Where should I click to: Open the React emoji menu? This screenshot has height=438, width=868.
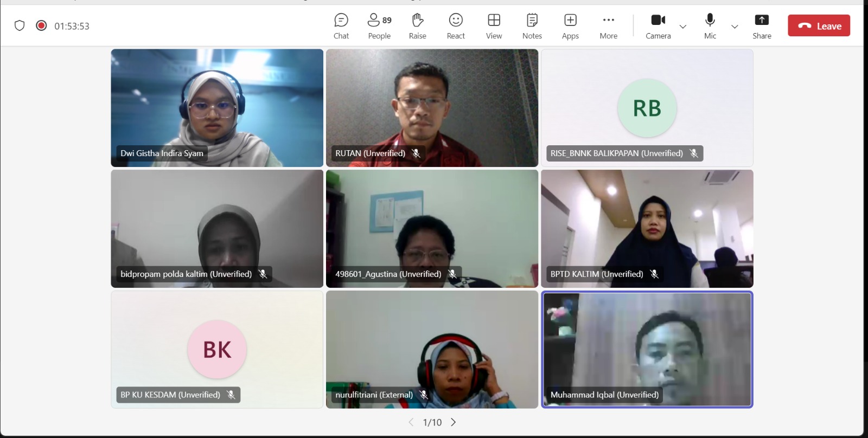pyautogui.click(x=456, y=26)
